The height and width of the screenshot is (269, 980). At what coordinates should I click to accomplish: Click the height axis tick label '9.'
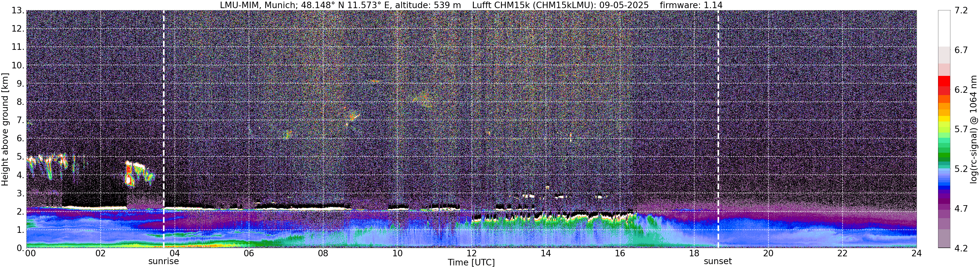click(x=20, y=84)
